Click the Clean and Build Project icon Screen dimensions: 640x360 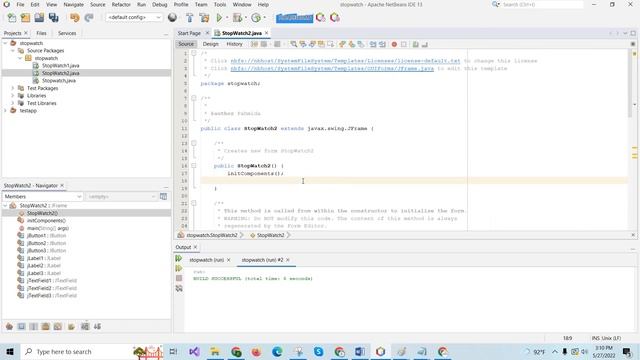[x=204, y=18]
